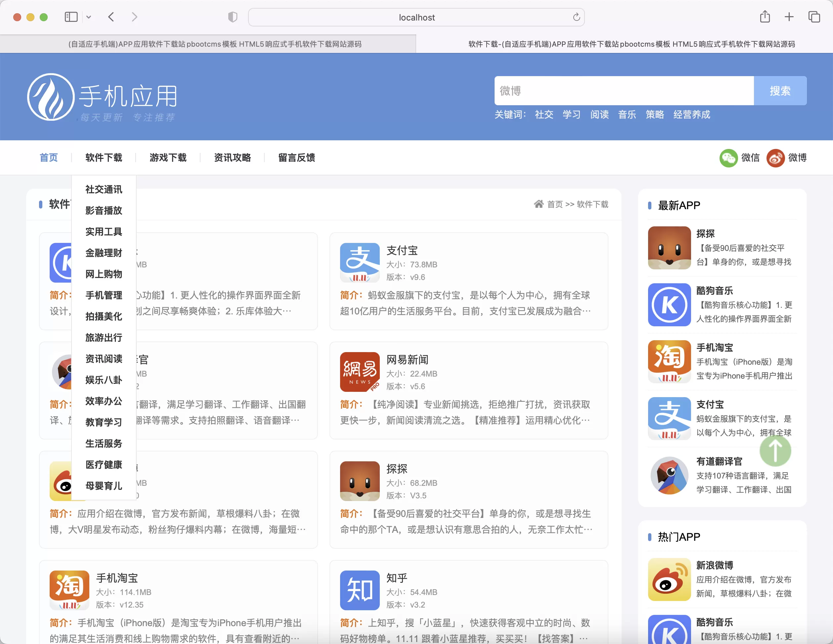Open 留言反馈 in the navigation bar
The height and width of the screenshot is (644, 833).
296,158
